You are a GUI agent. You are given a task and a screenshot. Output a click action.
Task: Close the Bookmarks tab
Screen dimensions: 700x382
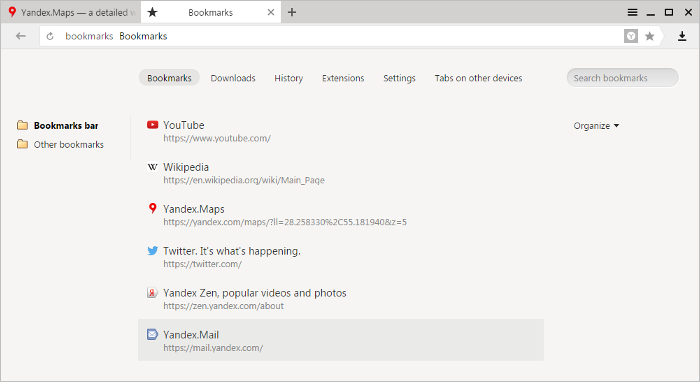pos(271,12)
